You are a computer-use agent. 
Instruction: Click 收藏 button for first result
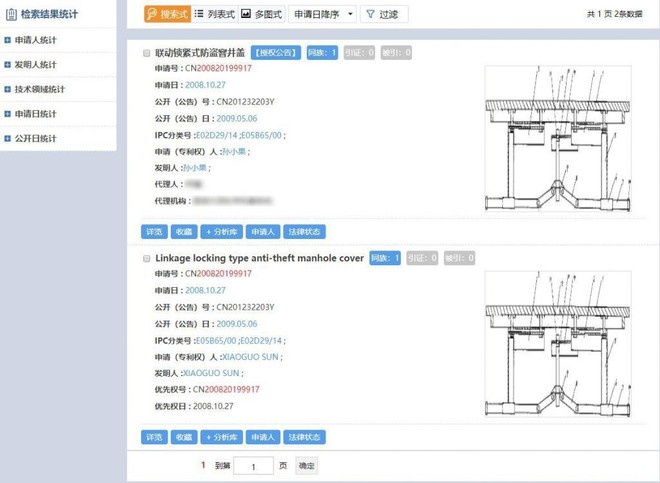click(x=184, y=232)
